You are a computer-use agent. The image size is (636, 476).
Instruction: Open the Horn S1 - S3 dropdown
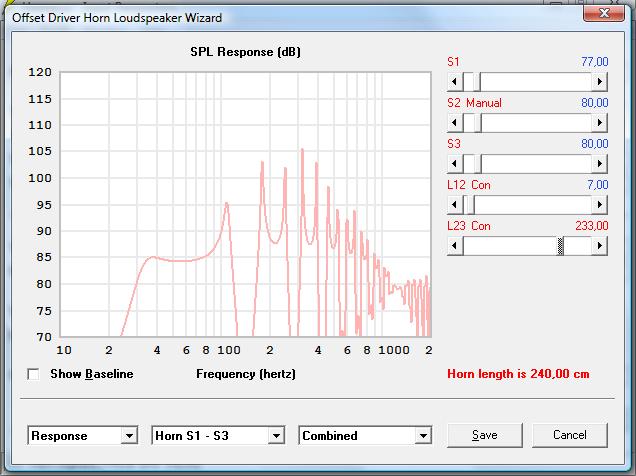click(276, 436)
